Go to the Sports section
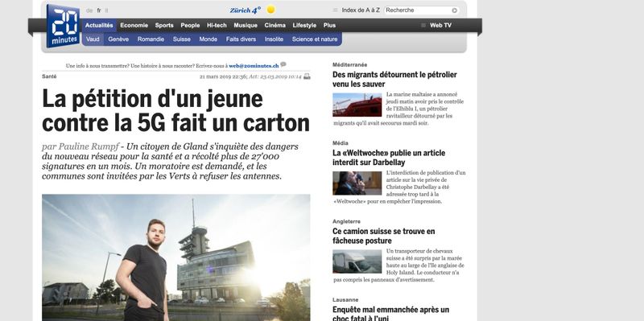This screenshot has width=644, height=321. pyautogui.click(x=164, y=26)
